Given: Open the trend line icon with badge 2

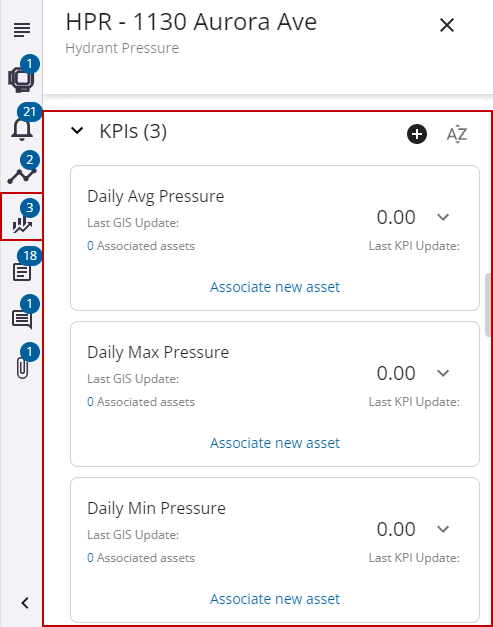Looking at the screenshot, I should 22,172.
